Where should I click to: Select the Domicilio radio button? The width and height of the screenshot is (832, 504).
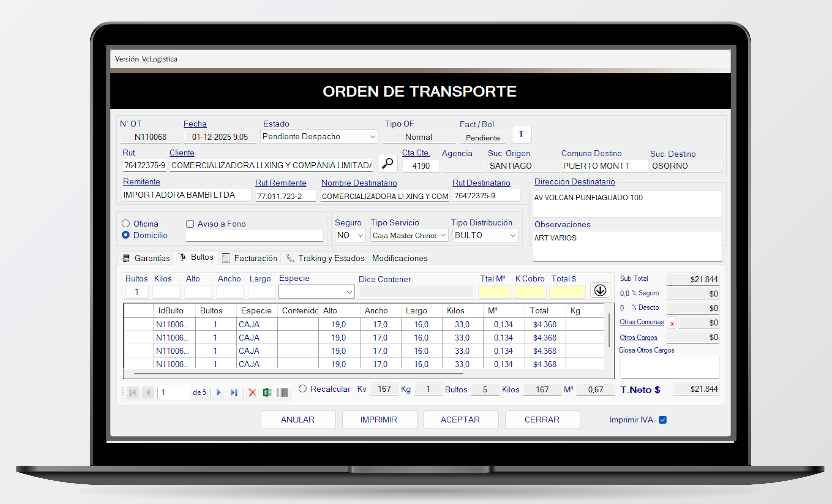tap(126, 235)
